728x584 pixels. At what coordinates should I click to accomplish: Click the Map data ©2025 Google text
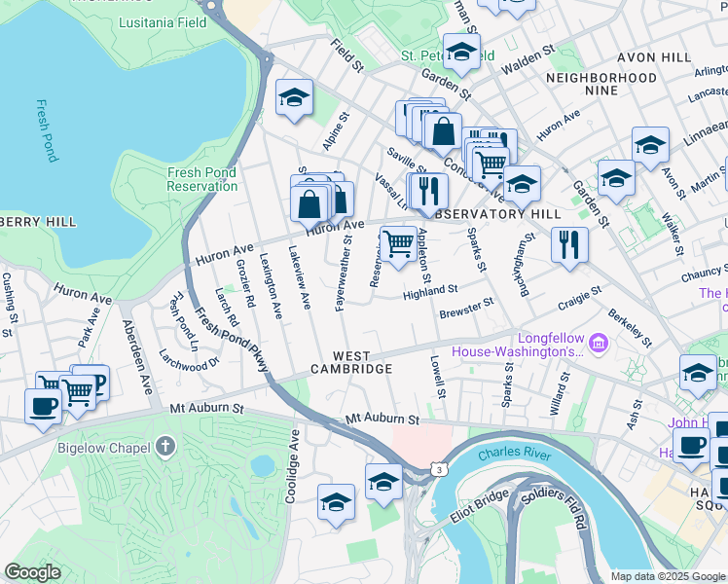click(x=668, y=576)
